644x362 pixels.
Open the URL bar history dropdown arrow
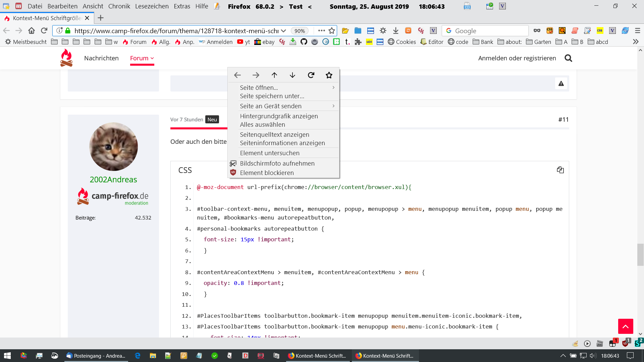pyautogui.click(x=283, y=31)
